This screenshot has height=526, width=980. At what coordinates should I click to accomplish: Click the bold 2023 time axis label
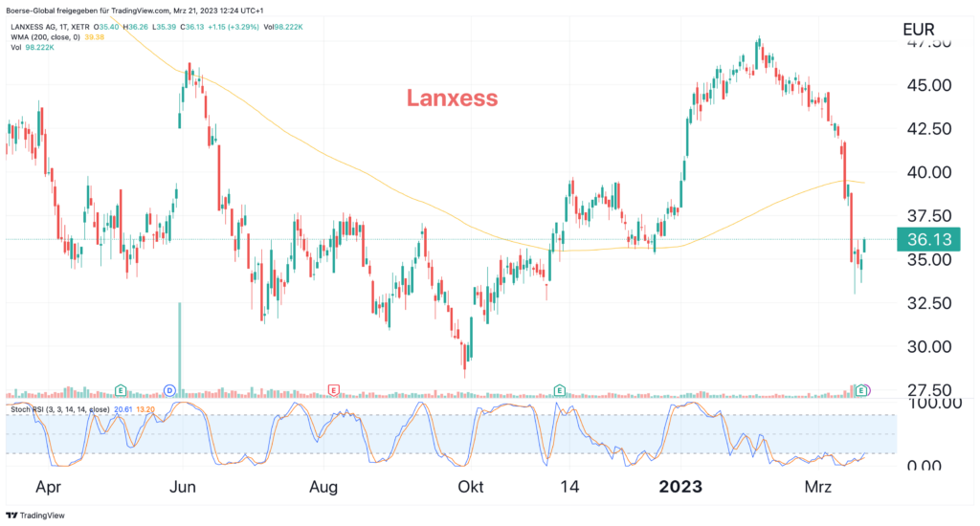680,488
